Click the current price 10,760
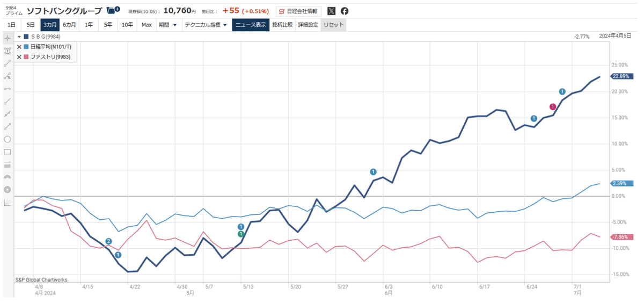 179,10
